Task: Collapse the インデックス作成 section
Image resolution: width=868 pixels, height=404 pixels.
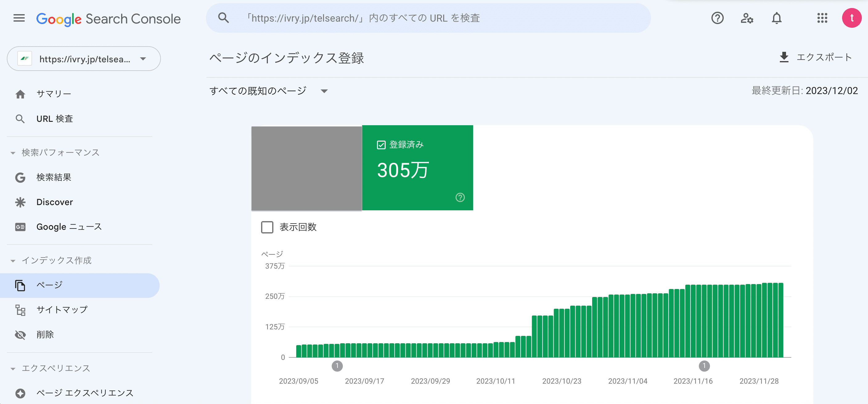Action: click(13, 261)
